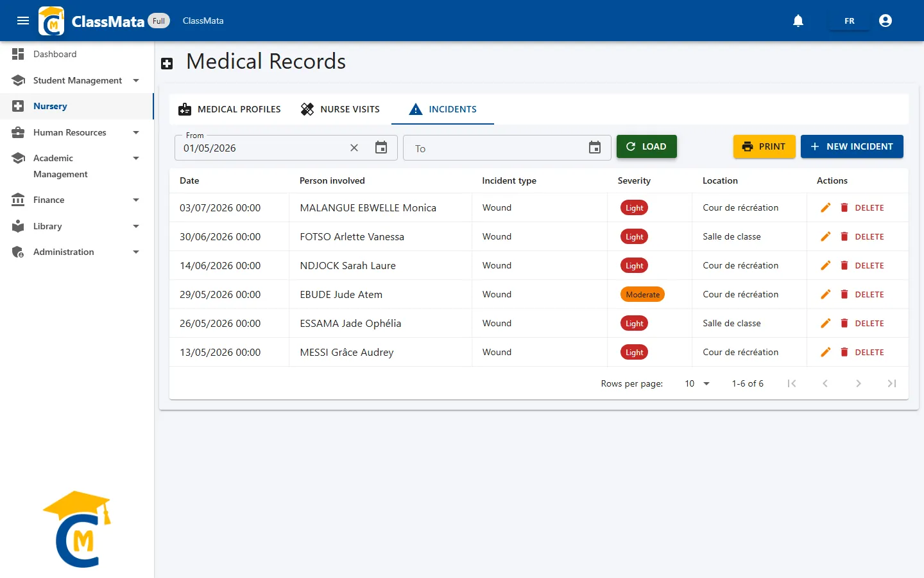
Task: Switch to the Nurse Visits tab
Action: 340,109
